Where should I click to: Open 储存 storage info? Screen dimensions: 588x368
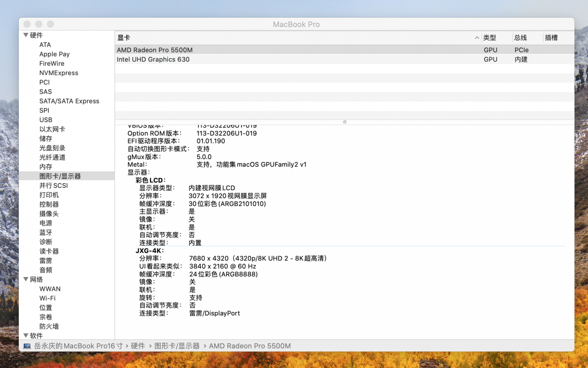46,138
